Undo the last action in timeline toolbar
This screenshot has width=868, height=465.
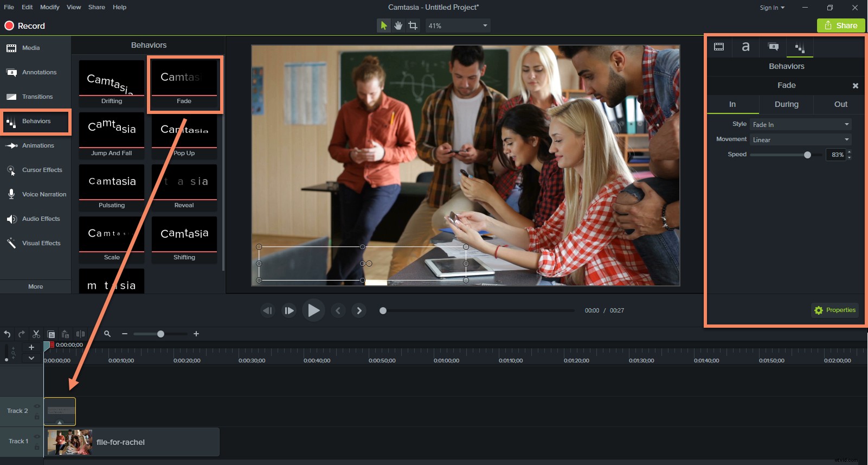point(7,334)
